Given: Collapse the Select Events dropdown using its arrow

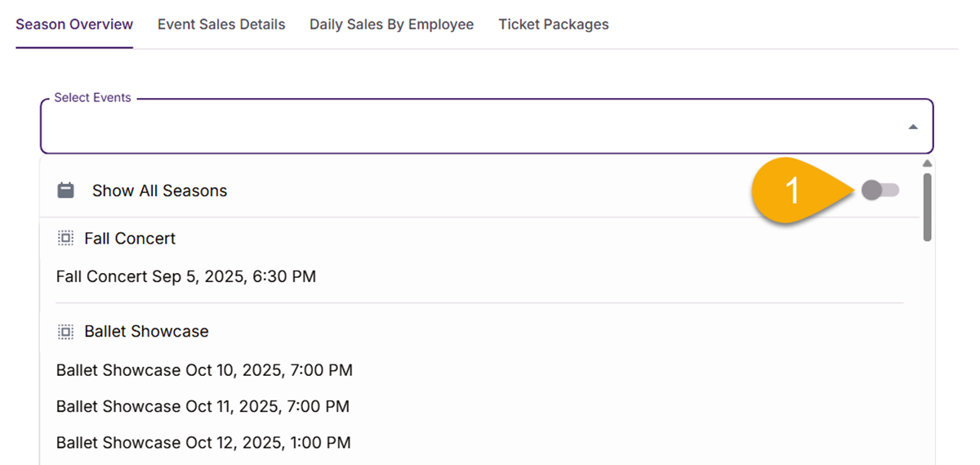Looking at the screenshot, I should coord(913,127).
